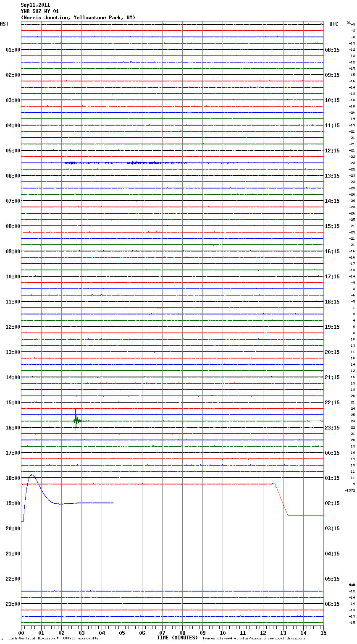Click the 05 minute tick label on x-axis
The height and width of the screenshot is (644, 357).
click(x=122, y=633)
